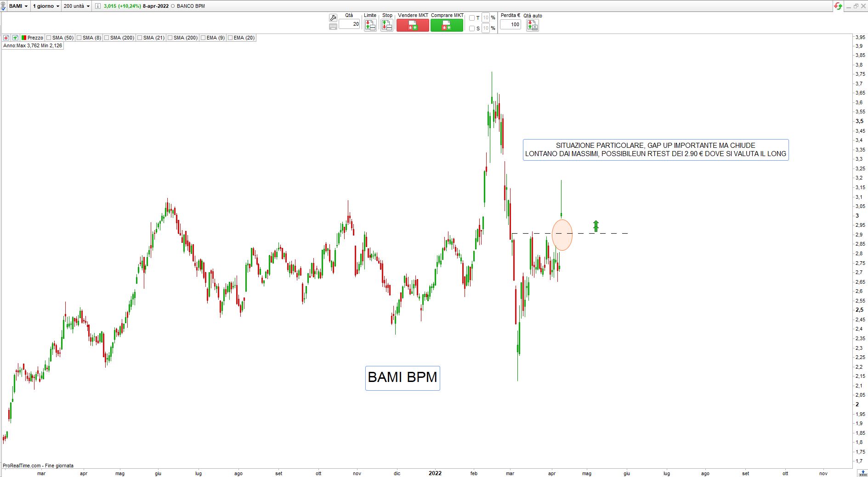Click the keyboard icon below the wrench

tap(333, 27)
